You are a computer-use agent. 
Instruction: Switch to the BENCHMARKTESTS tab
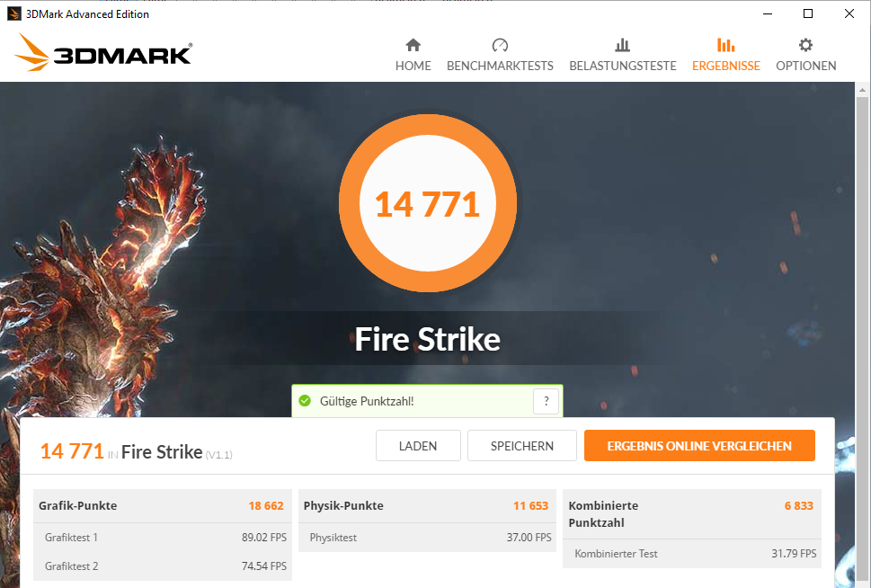500,66
